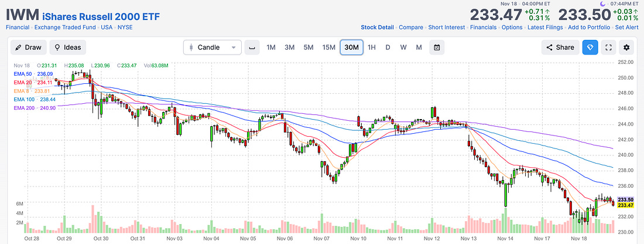Click the blue diamond premium icon

pos(590,48)
